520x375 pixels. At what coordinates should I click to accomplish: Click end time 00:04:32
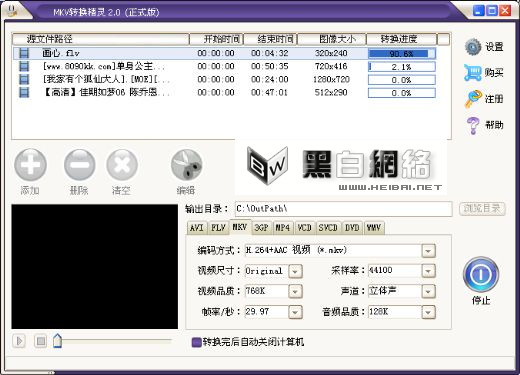tap(270, 53)
